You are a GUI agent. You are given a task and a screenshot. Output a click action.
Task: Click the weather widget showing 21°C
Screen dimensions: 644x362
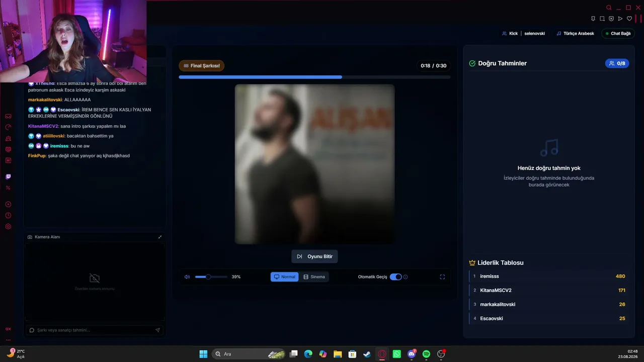point(16,354)
